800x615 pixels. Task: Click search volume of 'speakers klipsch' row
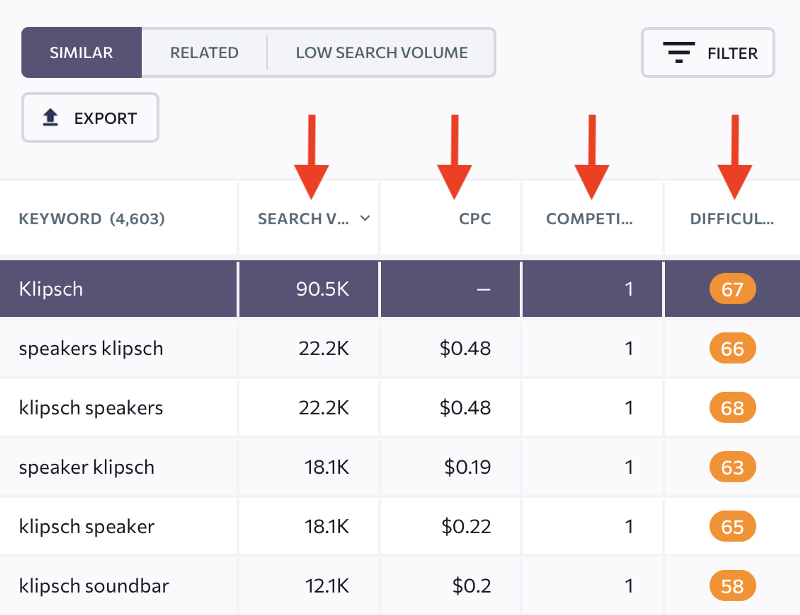tap(323, 349)
